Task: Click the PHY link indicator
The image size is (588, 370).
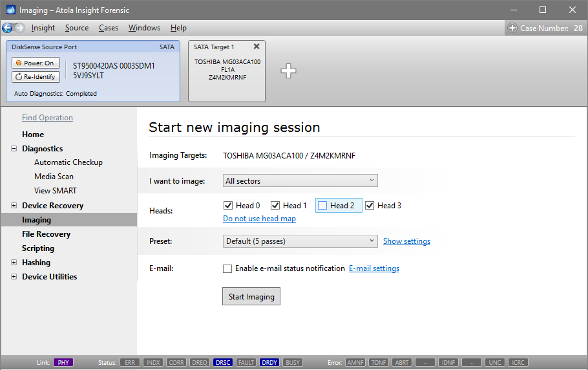Action: [63, 362]
